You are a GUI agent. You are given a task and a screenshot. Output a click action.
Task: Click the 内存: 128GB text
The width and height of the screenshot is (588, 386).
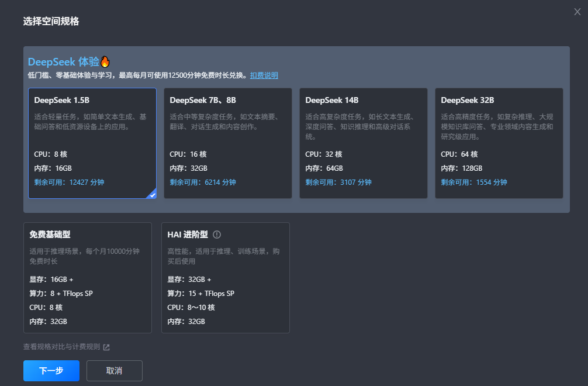coord(462,168)
